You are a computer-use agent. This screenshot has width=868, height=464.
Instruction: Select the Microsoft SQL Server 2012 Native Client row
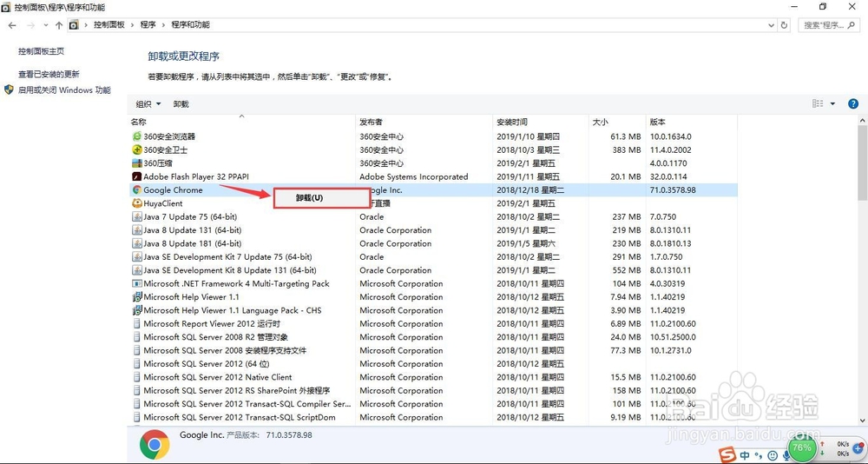tap(435, 377)
